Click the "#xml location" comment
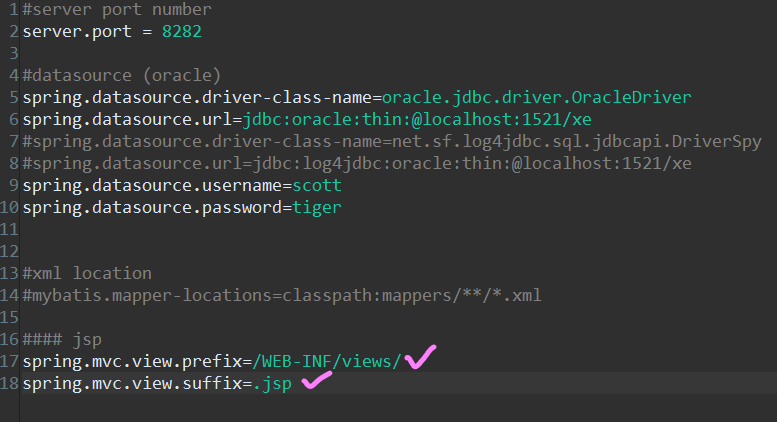This screenshot has height=422, width=777. [x=87, y=273]
